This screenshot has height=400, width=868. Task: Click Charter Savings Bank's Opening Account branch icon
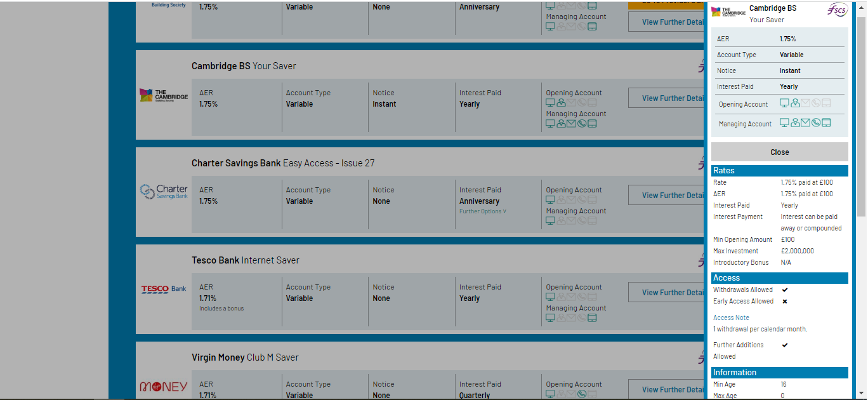pyautogui.click(x=561, y=199)
